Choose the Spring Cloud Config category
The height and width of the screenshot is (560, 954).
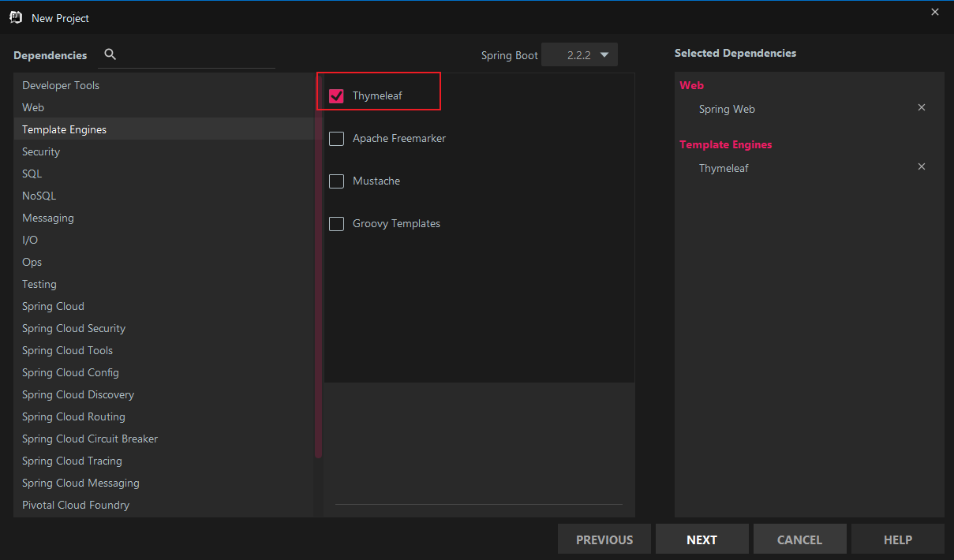(x=70, y=372)
